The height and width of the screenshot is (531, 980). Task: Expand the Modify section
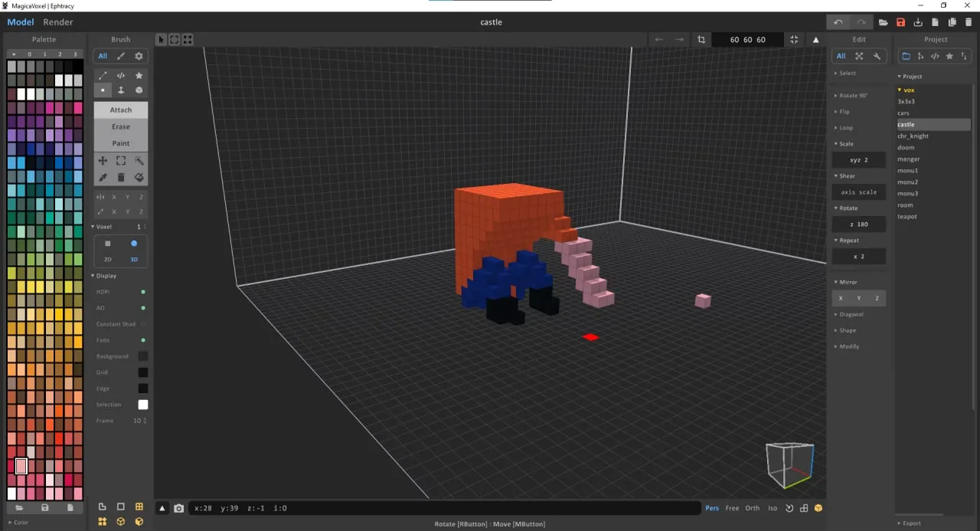click(x=847, y=346)
